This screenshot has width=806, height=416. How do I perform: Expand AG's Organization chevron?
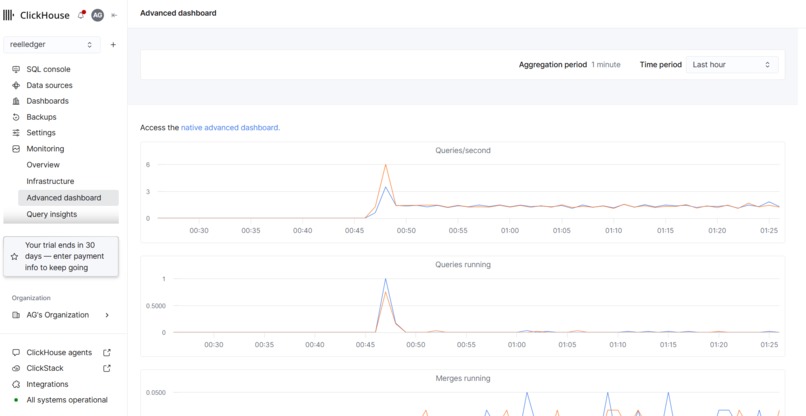[107, 315]
